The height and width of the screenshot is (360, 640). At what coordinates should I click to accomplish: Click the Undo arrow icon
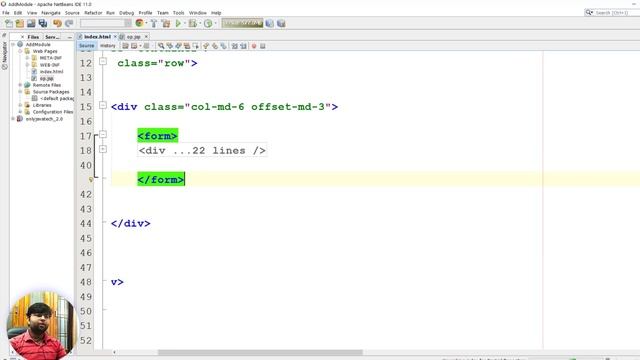point(57,24)
